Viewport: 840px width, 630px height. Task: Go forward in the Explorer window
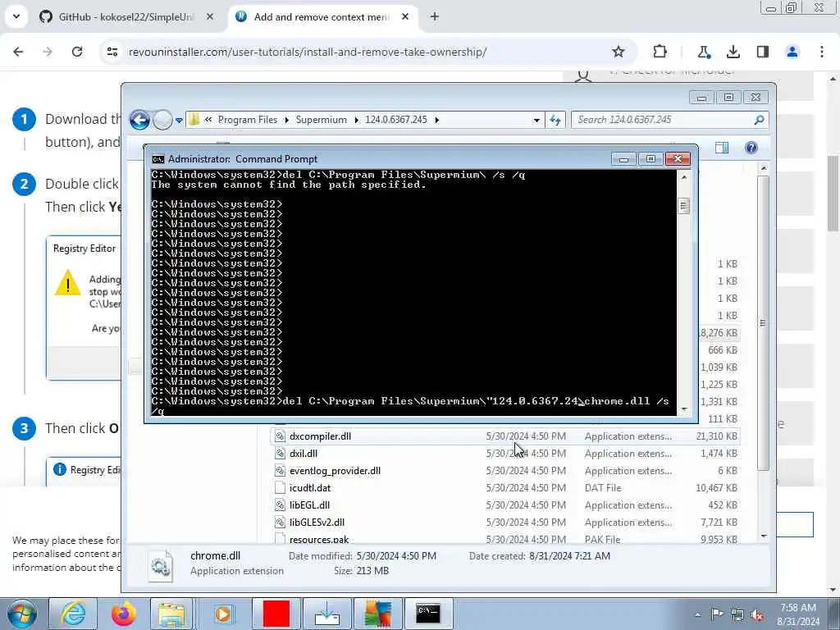tap(162, 120)
